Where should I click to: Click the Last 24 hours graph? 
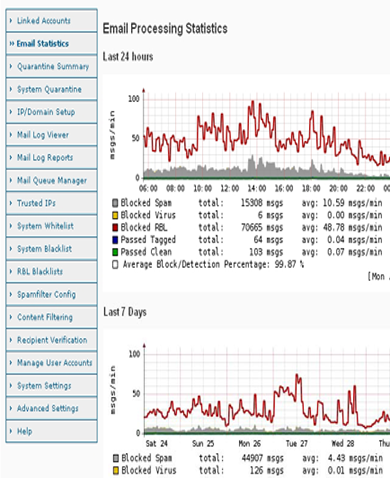pyautogui.click(x=267, y=136)
